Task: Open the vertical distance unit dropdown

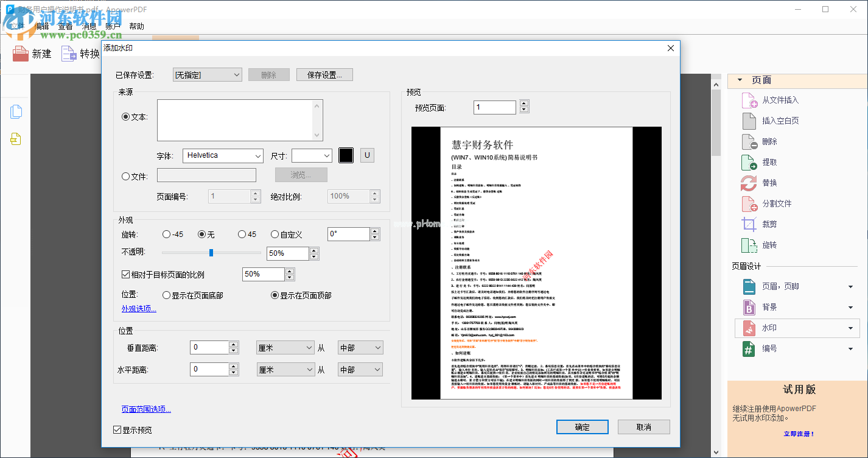Action: (285, 348)
